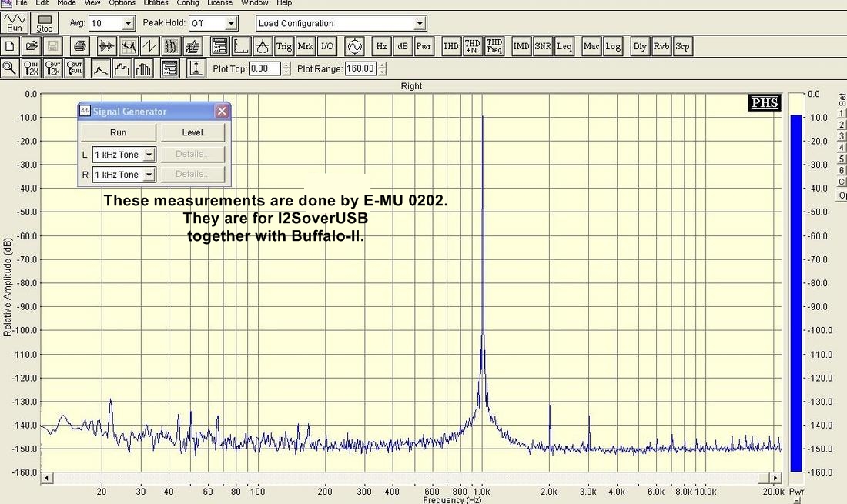Click the Level button in Signal Generator
This screenshot has width=847, height=504.
pos(192,132)
